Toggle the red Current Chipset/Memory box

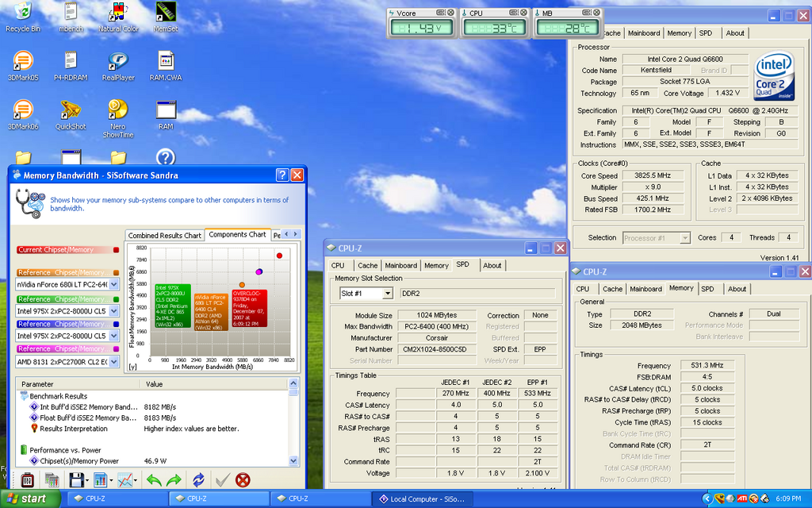116,250
